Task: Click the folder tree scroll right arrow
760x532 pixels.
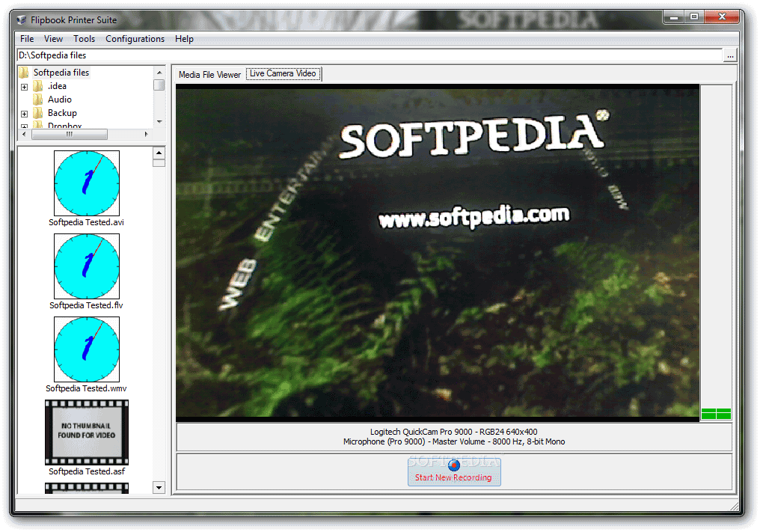Action: pos(146,135)
